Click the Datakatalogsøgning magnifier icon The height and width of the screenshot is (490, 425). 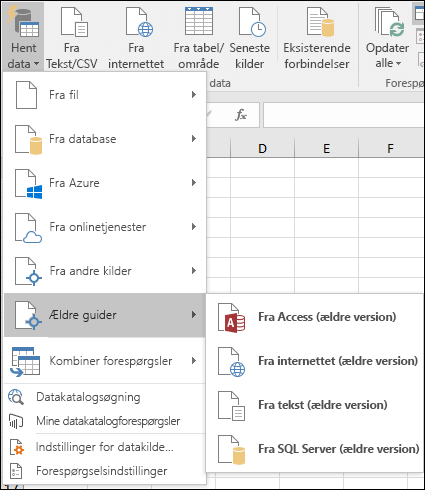16,397
